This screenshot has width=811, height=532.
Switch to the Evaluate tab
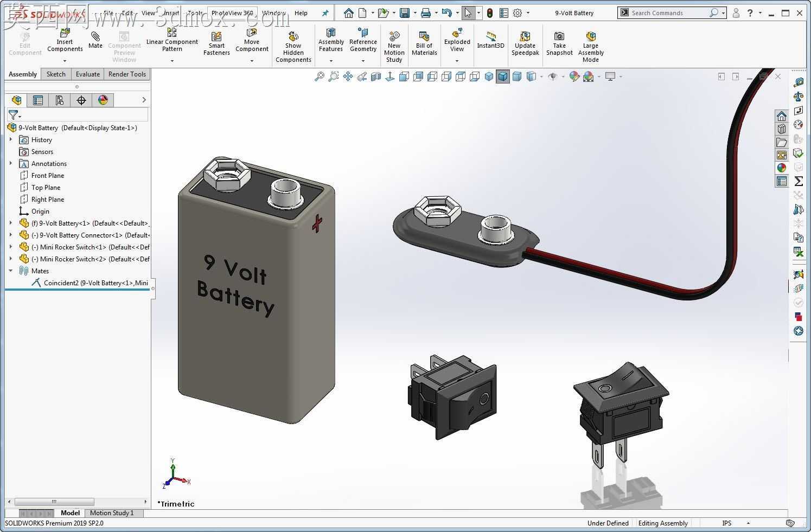pos(88,74)
